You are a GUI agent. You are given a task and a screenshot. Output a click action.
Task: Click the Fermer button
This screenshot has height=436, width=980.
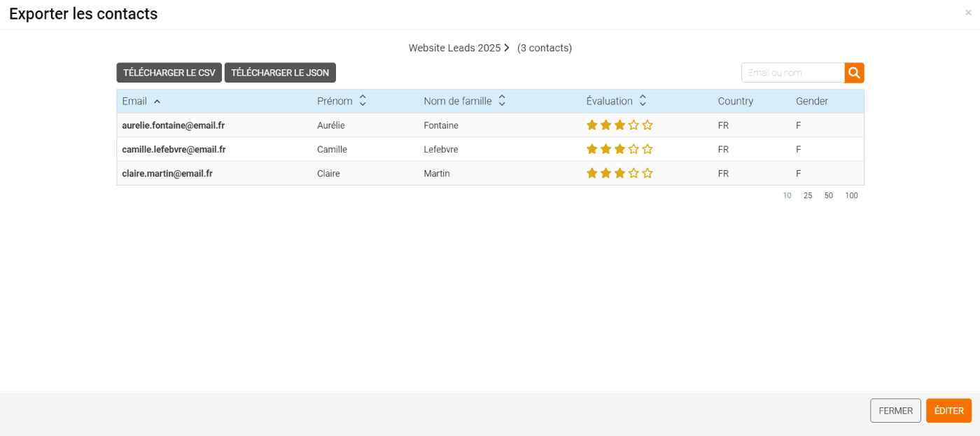click(895, 411)
